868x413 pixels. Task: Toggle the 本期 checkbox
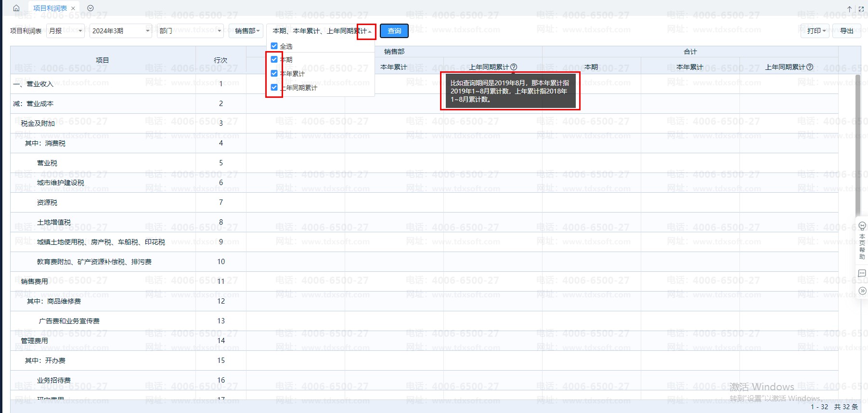coord(274,59)
